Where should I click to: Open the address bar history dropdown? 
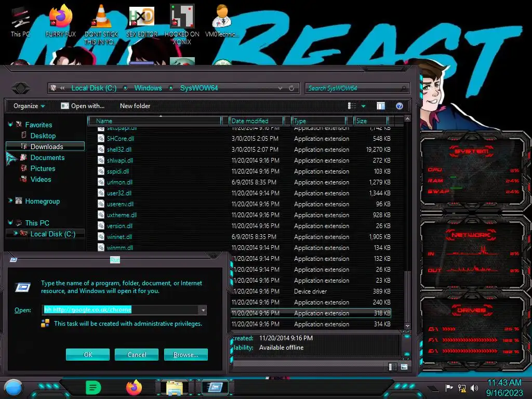[x=280, y=88]
